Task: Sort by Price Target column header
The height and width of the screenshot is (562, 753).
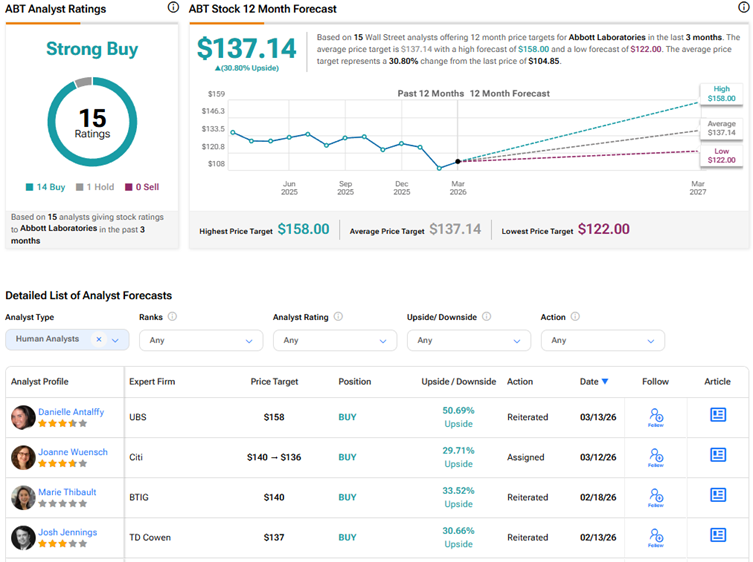Action: click(x=274, y=382)
